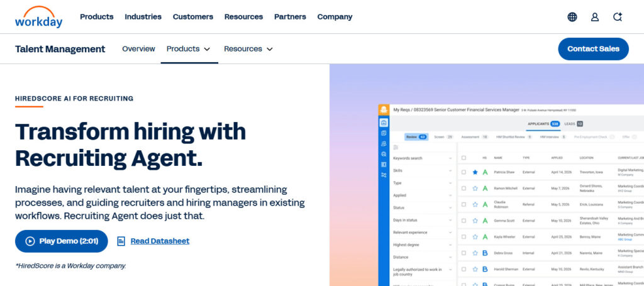Expand the Keywords search filter
This screenshot has width=644, height=286.
pos(423,158)
